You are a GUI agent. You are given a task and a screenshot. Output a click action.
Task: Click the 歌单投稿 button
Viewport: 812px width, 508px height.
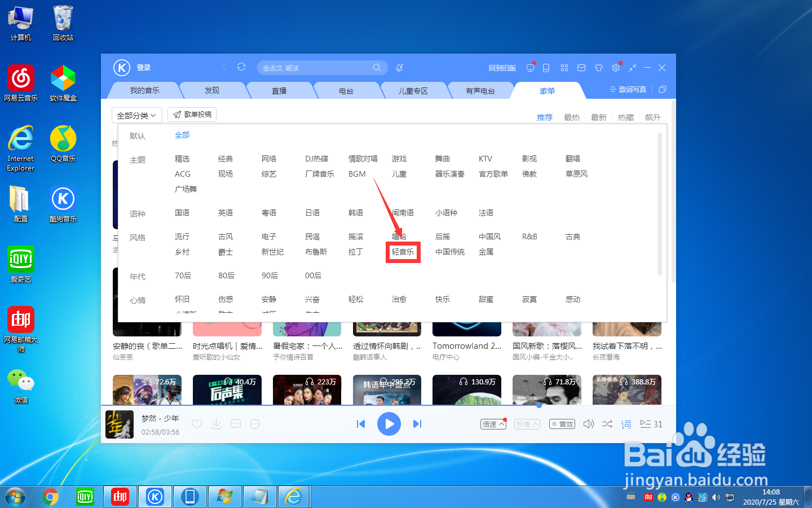coord(192,115)
